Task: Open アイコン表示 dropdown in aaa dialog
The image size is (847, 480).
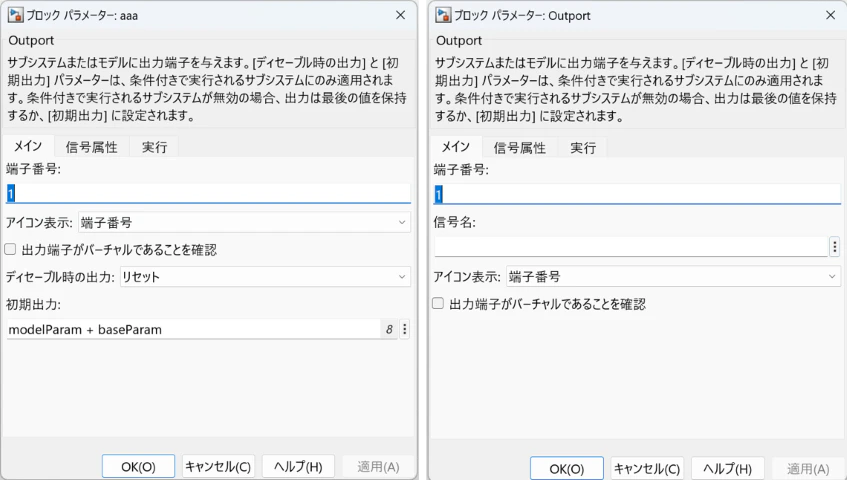Action: pyautogui.click(x=244, y=222)
